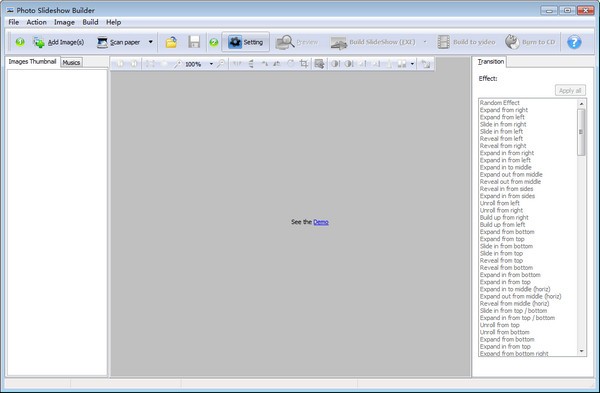
Task: Click the effect list scrollbar up arrow
Action: (582, 103)
